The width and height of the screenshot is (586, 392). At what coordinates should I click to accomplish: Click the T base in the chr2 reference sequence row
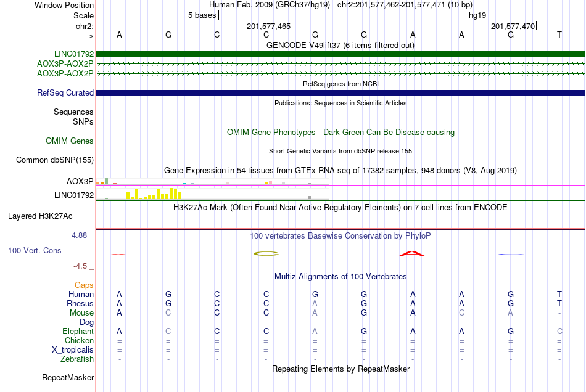559,35
